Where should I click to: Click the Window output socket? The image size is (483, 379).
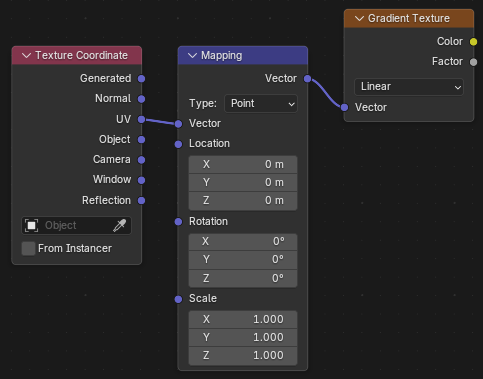coord(141,180)
